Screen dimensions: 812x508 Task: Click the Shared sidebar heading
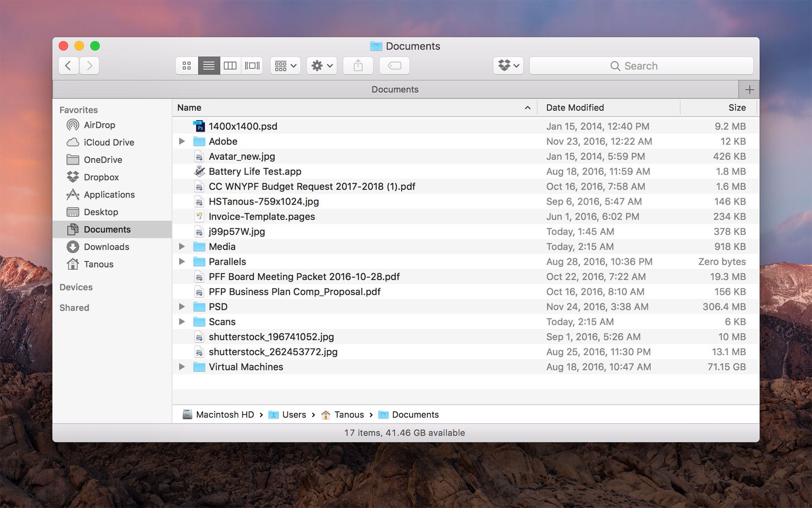pos(74,308)
